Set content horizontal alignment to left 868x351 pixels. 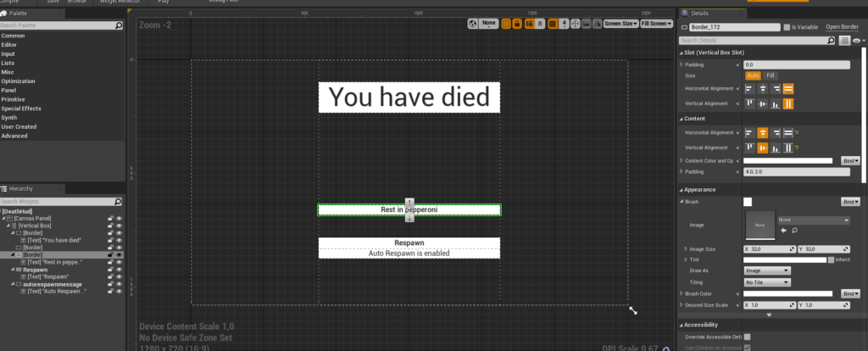(749, 133)
